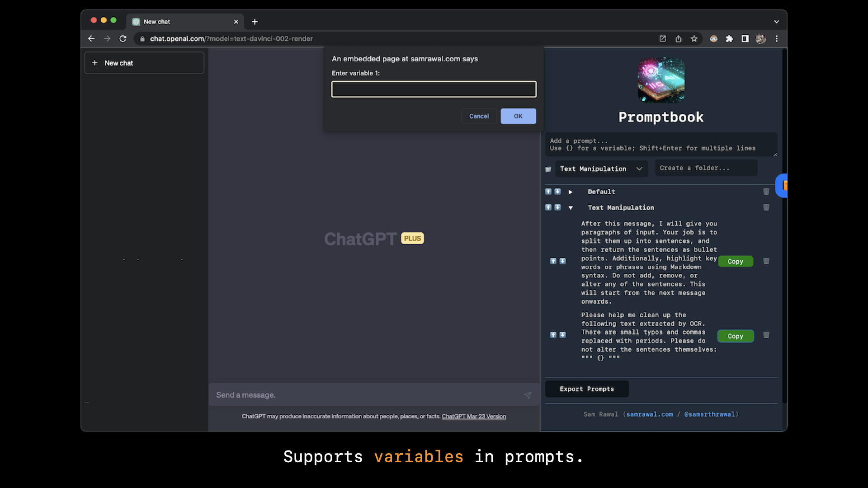
Task: Open a new browser tab
Action: [x=255, y=22]
